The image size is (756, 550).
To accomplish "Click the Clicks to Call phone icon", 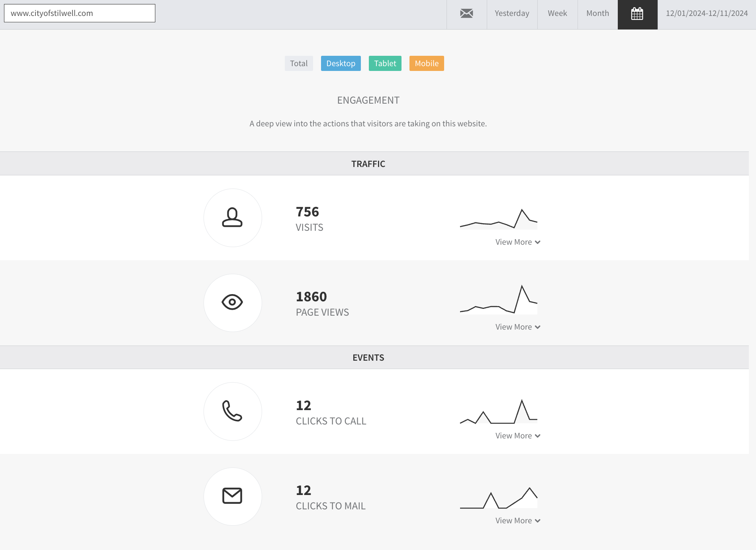I will tap(232, 411).
